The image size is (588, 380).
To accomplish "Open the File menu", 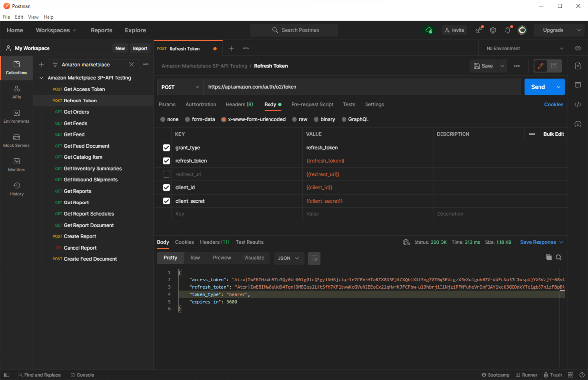I will click(6, 17).
